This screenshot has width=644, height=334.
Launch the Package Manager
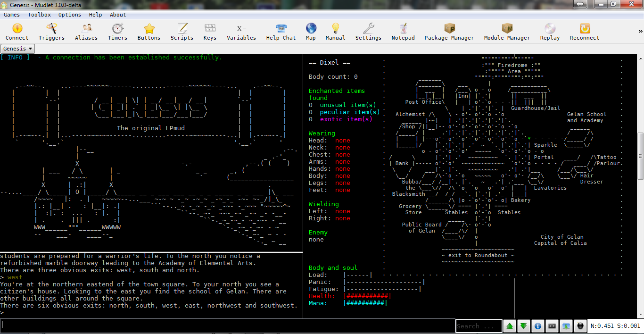[449, 32]
